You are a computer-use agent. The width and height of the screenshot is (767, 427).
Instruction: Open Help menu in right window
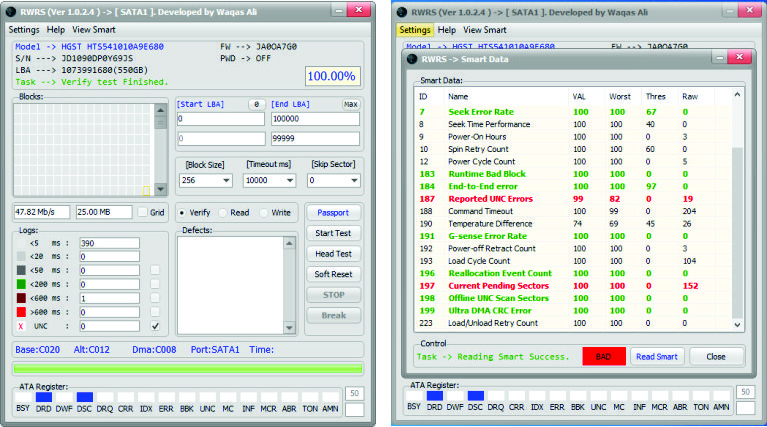coord(447,30)
